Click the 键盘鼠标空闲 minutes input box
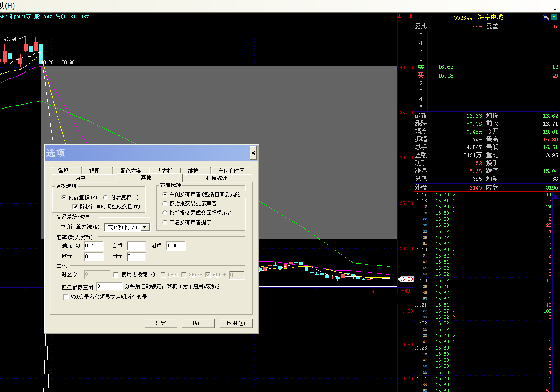 click(109, 286)
